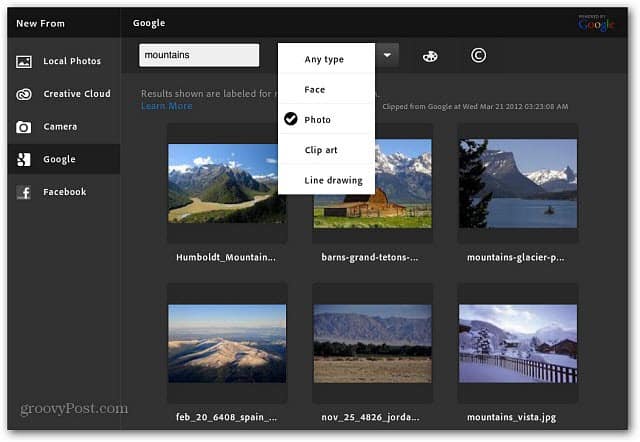Click the mountains search field

tap(199, 55)
